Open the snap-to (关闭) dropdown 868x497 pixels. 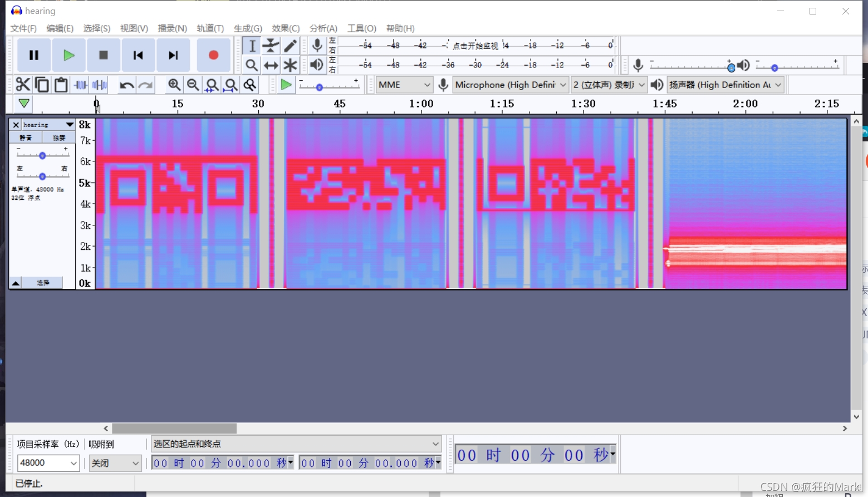click(115, 463)
